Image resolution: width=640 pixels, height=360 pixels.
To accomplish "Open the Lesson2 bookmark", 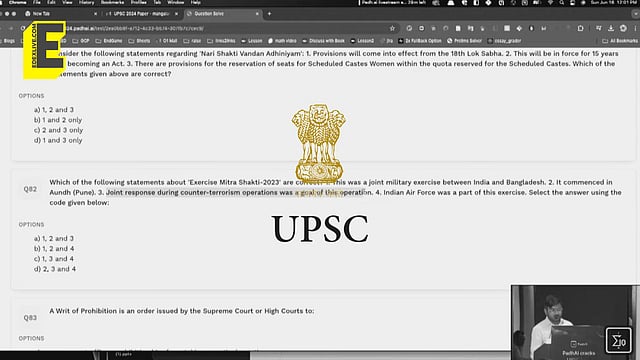I will coord(362,41).
